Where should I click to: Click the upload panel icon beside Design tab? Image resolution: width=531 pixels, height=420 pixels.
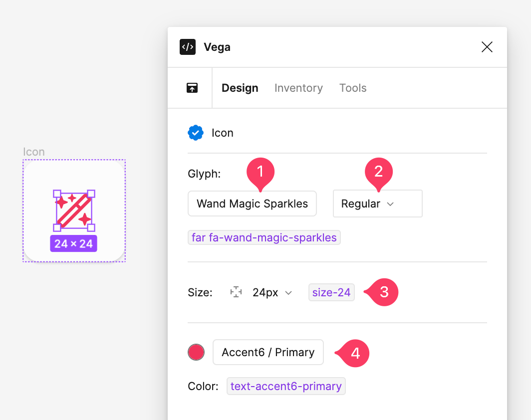pyautogui.click(x=192, y=88)
